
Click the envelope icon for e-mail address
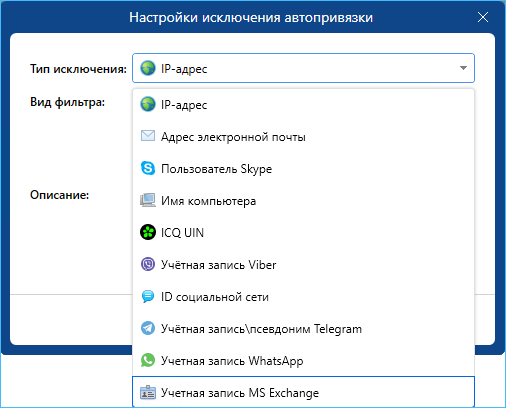(x=148, y=136)
